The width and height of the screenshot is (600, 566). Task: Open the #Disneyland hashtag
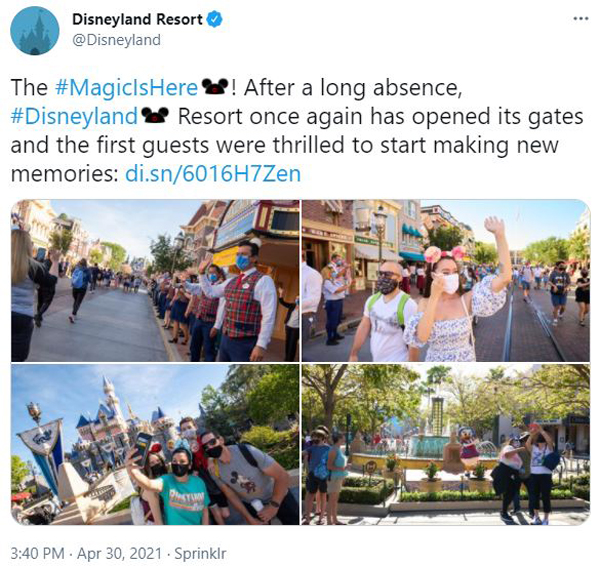click(x=74, y=116)
